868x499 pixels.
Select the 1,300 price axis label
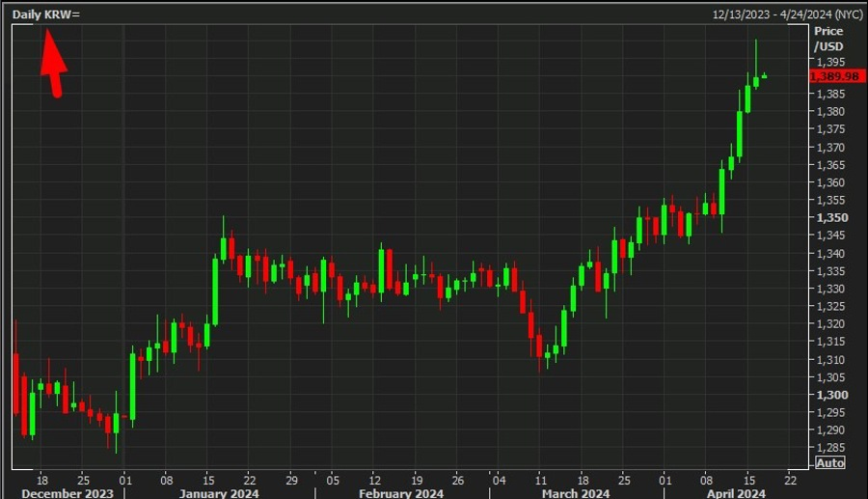(x=832, y=395)
